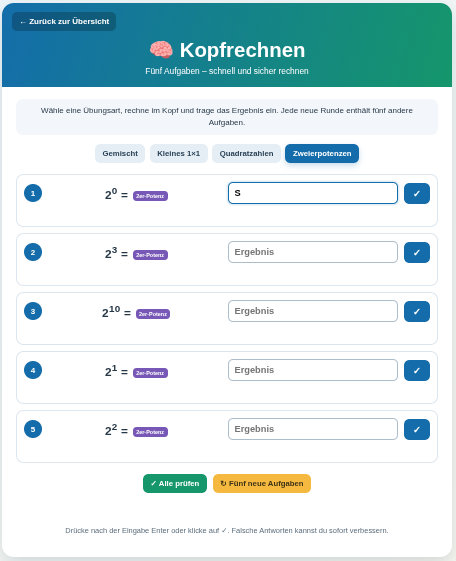Go back via Zurück zur Übersicht
Image resolution: width=456 pixels, height=561 pixels.
click(64, 21)
